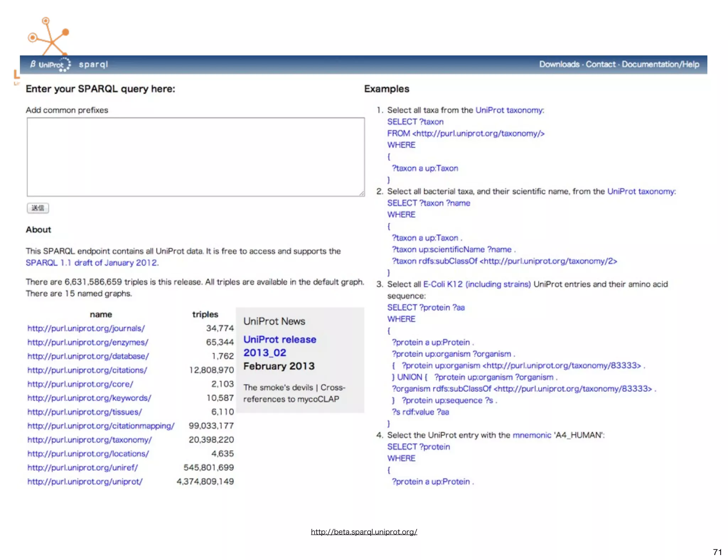The width and height of the screenshot is (728, 560).
Task: Click the orange network logo graphic
Action: (x=48, y=36)
